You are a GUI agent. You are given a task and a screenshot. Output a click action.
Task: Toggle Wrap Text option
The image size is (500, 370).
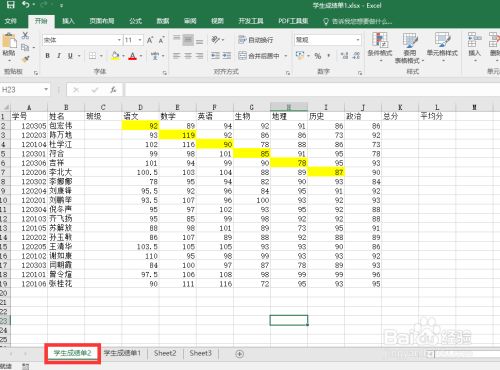(x=256, y=40)
